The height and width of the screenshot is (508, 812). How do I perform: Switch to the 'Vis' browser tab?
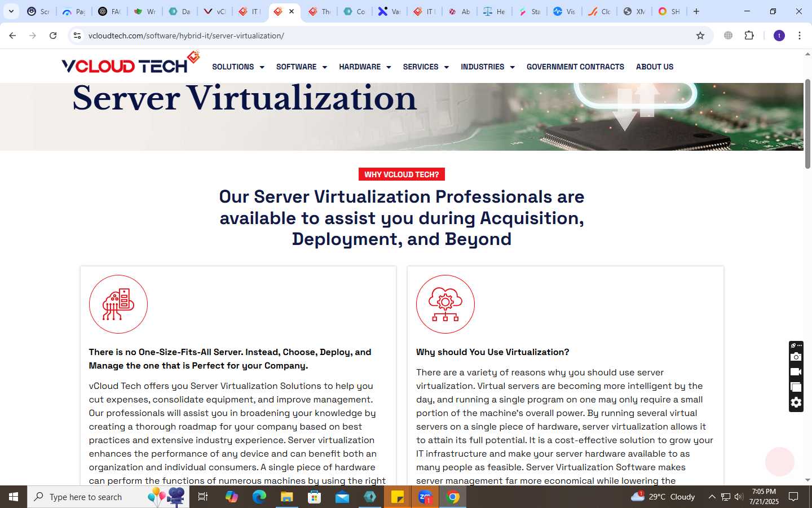pos(564,11)
